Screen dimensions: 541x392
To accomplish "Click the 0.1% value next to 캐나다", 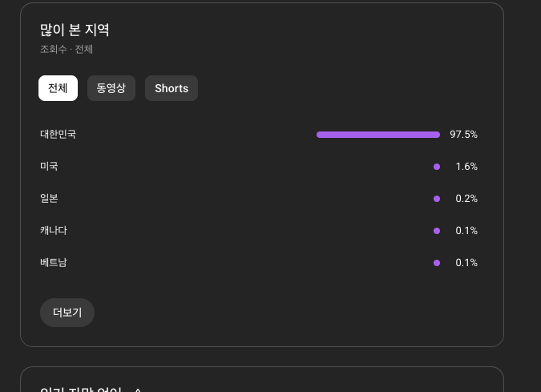I will [x=466, y=231].
